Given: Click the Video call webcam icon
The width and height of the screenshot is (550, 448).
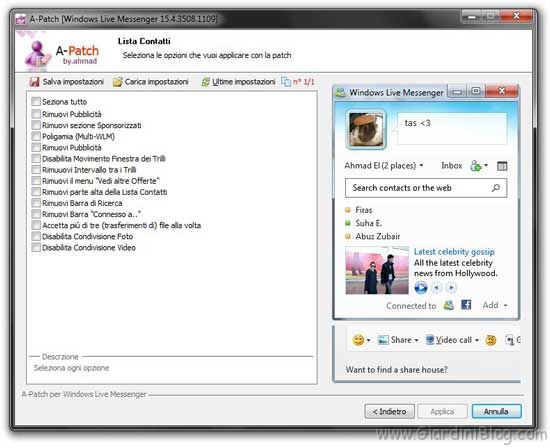Looking at the screenshot, I should point(430,340).
